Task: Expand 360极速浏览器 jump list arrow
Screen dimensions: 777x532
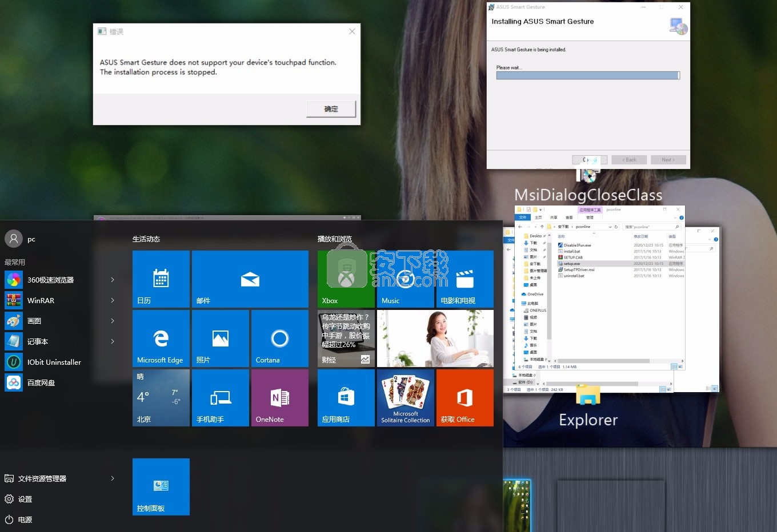Action: [113, 280]
